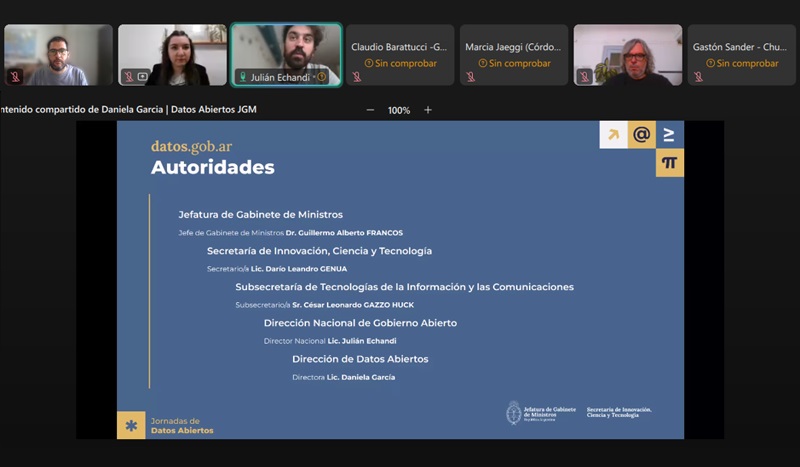Image resolution: width=800 pixels, height=467 pixels.
Task: Select Julián Echandi's highlighted video tile
Action: pyautogui.click(x=286, y=55)
